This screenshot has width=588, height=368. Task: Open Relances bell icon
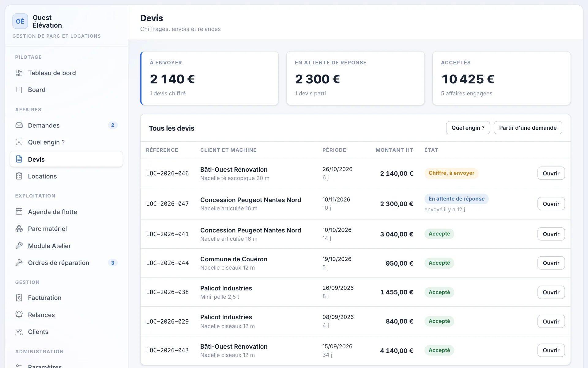[19, 315]
